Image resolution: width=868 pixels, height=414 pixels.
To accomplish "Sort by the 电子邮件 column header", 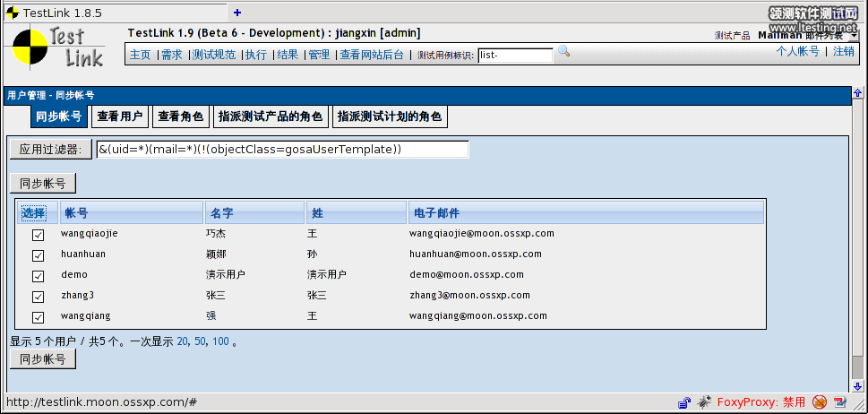I will (586, 212).
